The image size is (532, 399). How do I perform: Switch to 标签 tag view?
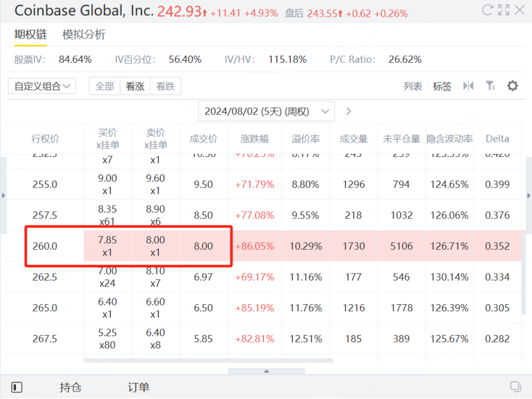442,86
